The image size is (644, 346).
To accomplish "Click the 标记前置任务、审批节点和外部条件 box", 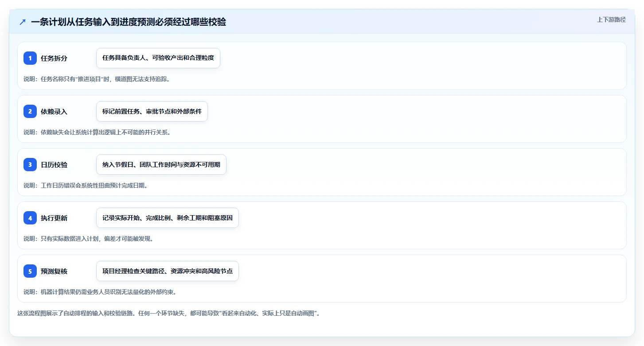I will pyautogui.click(x=152, y=111).
